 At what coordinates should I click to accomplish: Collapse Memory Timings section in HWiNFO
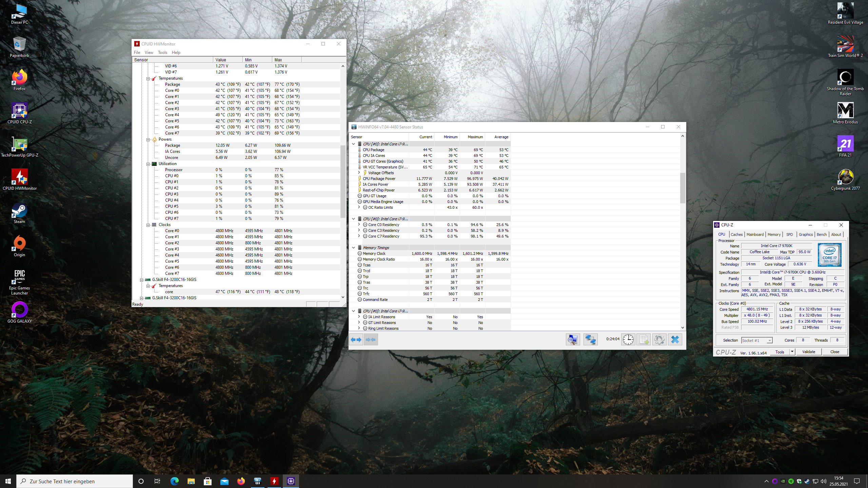tap(353, 248)
